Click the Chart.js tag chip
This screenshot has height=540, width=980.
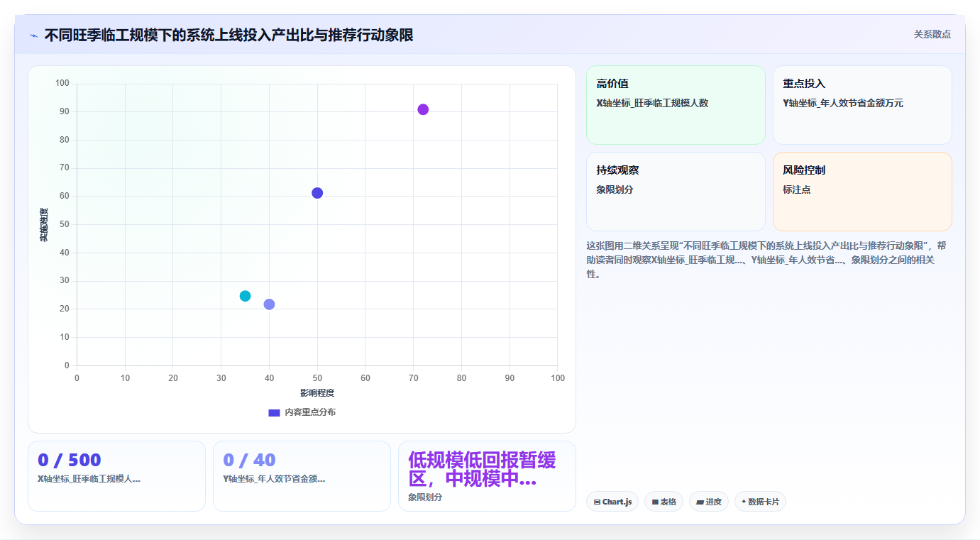tap(612, 502)
